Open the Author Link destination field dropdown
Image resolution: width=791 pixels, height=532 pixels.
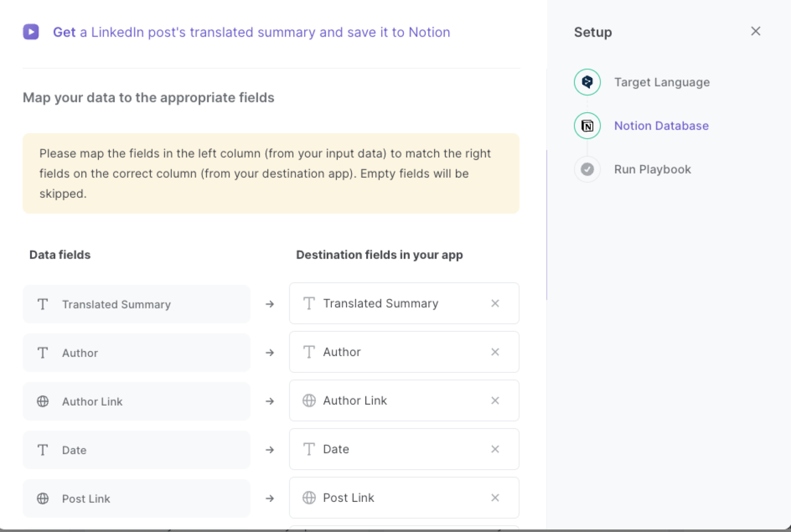404,400
